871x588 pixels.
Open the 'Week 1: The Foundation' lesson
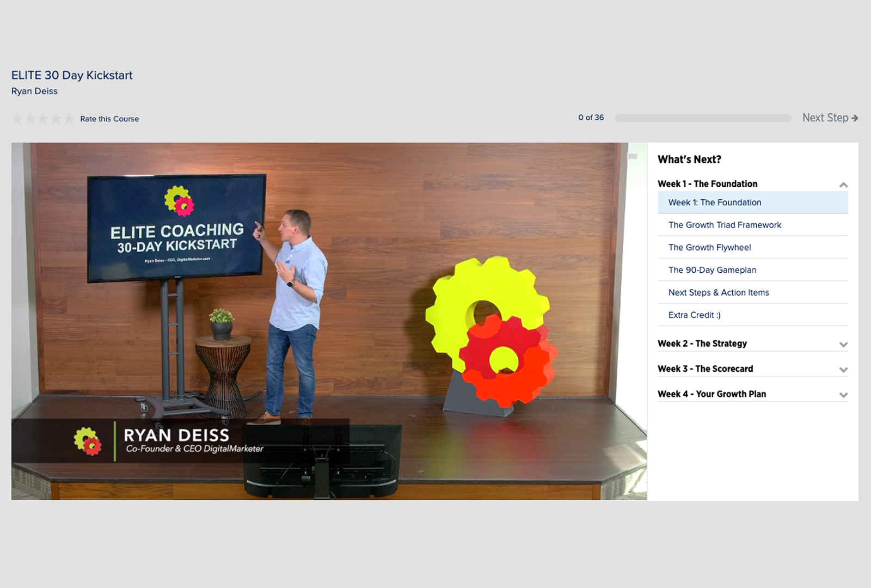click(753, 203)
